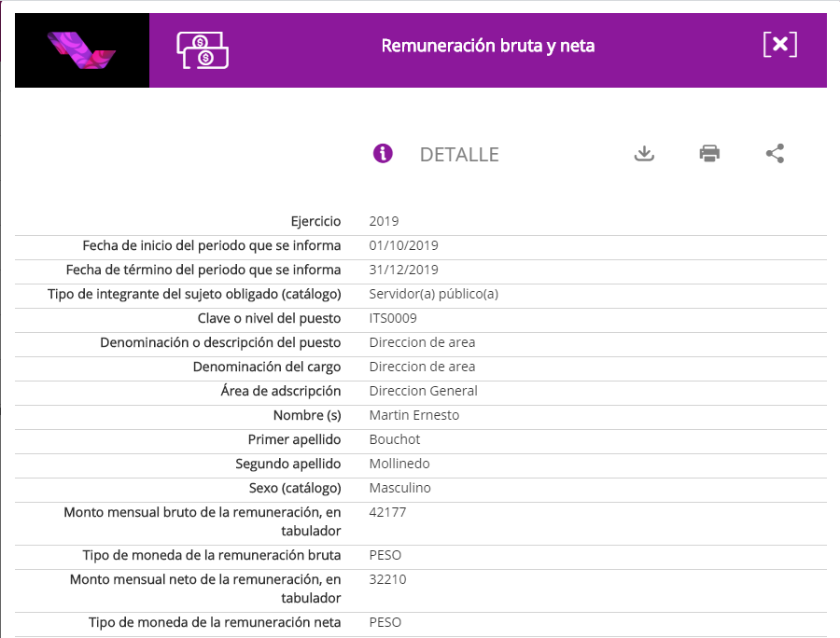Click the label 'Área de adscripción'
The width and height of the screenshot is (840, 638).
tap(281, 391)
